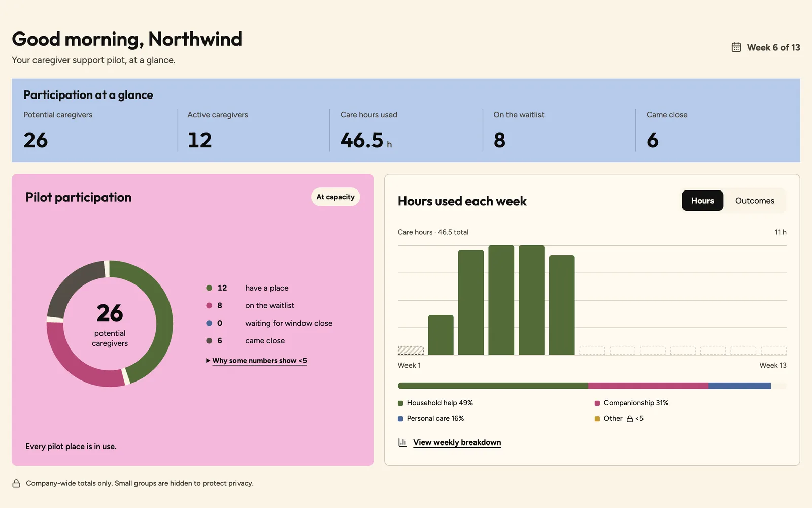Click the green legend dot for have a place

click(x=209, y=288)
